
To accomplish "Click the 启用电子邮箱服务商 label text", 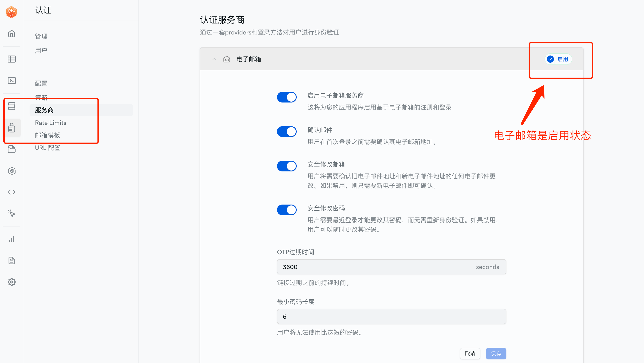I will pyautogui.click(x=335, y=95).
